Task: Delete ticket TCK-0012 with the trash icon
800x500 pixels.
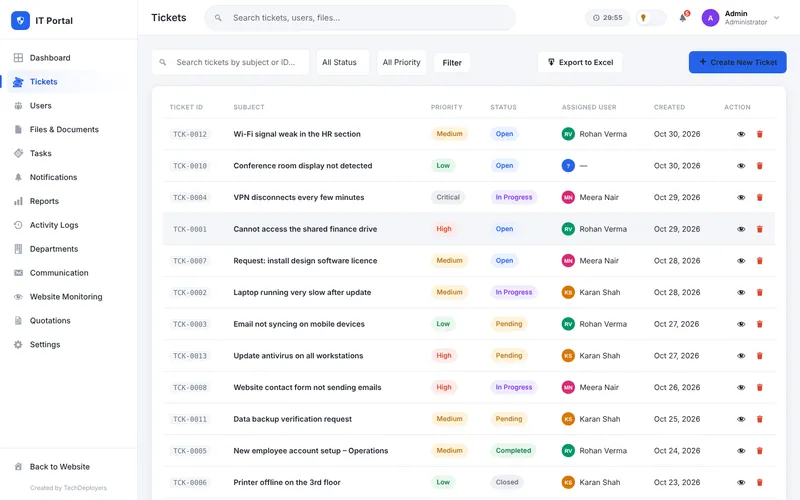Action: [x=759, y=134]
